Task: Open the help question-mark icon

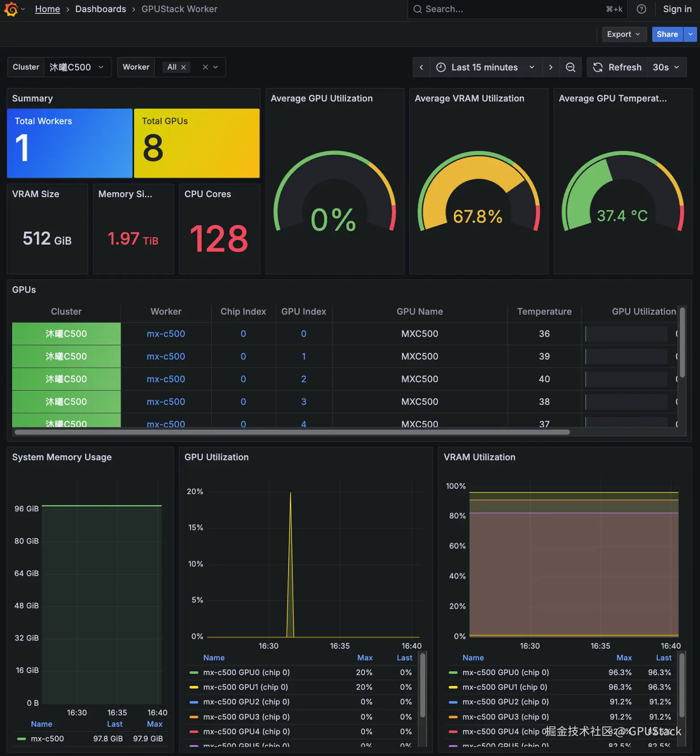Action: tap(642, 9)
